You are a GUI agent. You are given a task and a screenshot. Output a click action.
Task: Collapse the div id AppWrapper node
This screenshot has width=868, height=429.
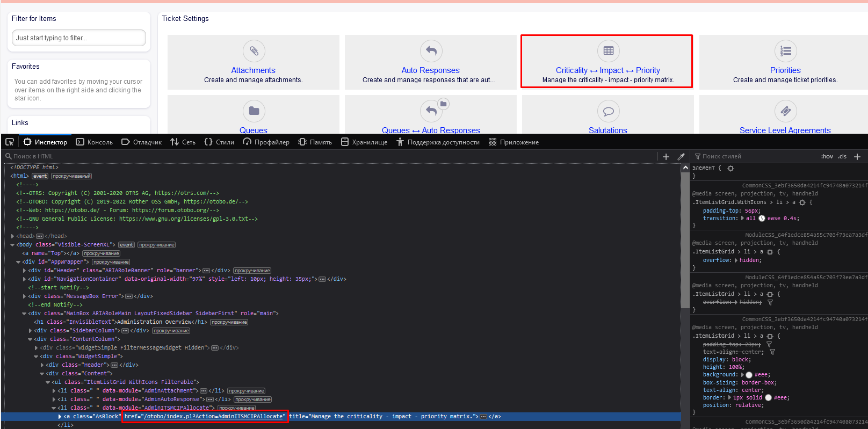(18, 262)
